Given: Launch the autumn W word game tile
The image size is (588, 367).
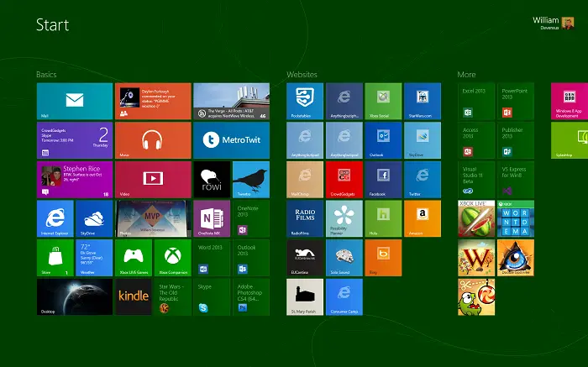Looking at the screenshot, I should pos(476,258).
